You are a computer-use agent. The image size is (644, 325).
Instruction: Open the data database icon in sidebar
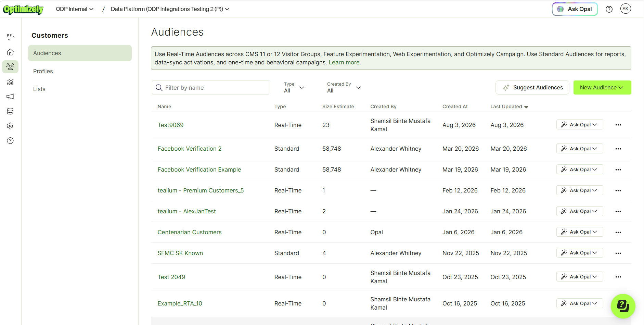coord(10,111)
